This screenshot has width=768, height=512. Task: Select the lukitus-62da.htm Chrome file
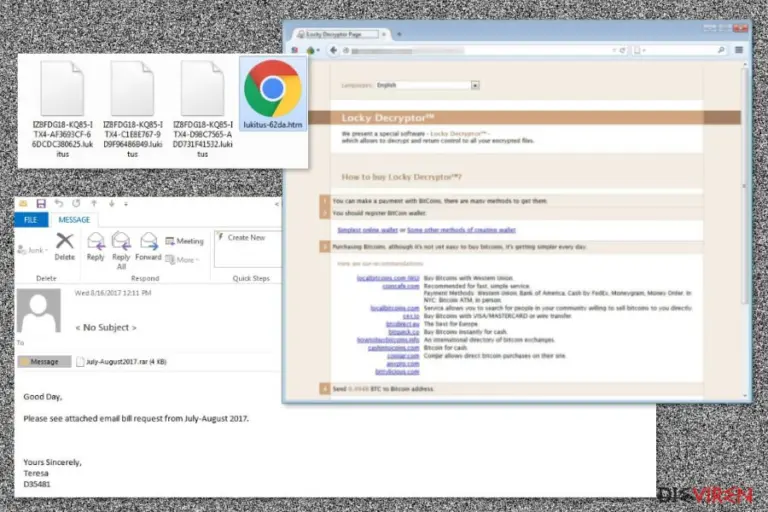pyautogui.click(x=273, y=95)
